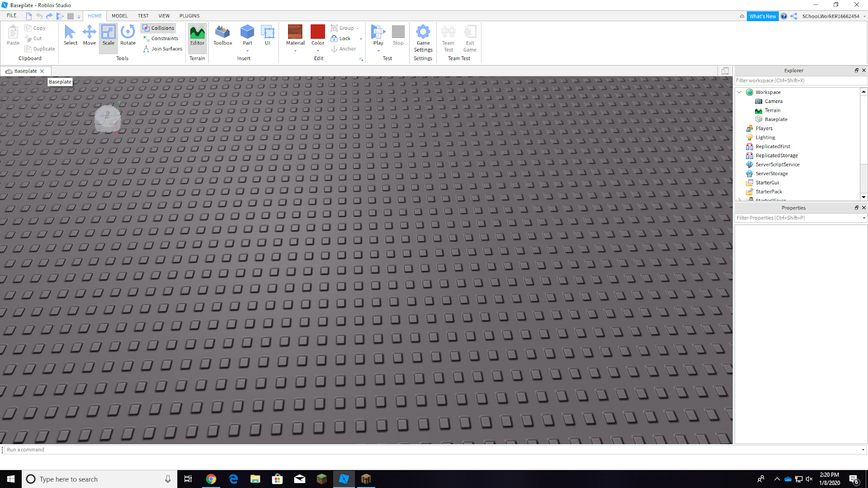Click the Exit Game icon
This screenshot has width=868, height=488.
pyautogui.click(x=470, y=38)
